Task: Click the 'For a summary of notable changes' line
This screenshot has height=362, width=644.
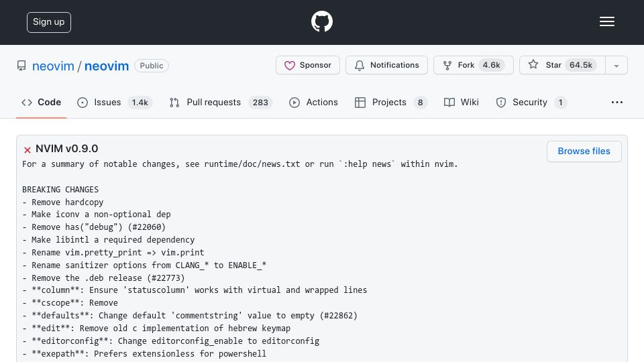Action: click(x=240, y=164)
